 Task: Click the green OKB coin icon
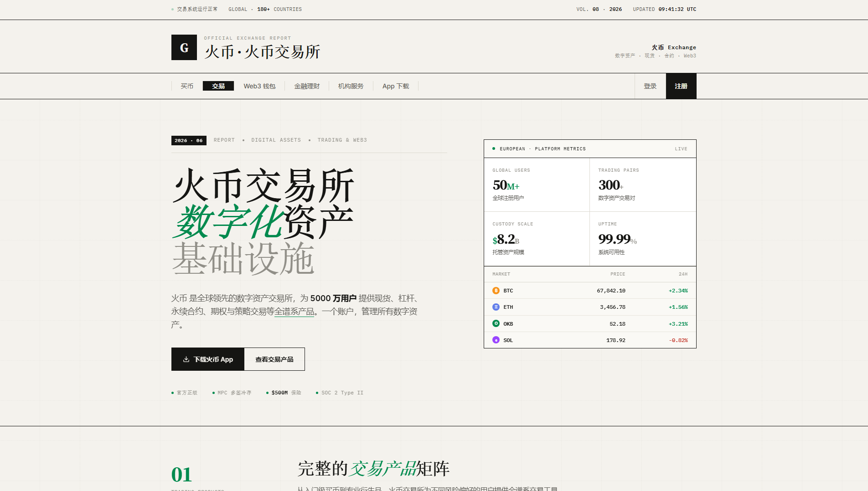tap(496, 323)
